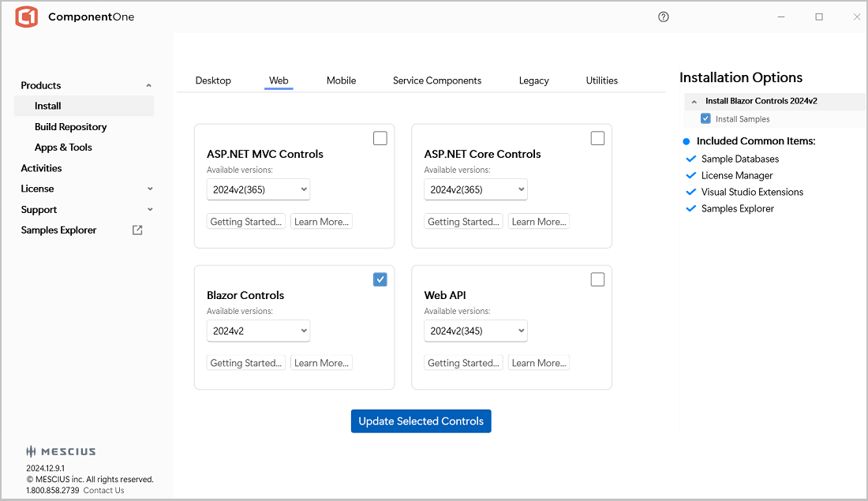Switch to the Service Components tab

[436, 80]
